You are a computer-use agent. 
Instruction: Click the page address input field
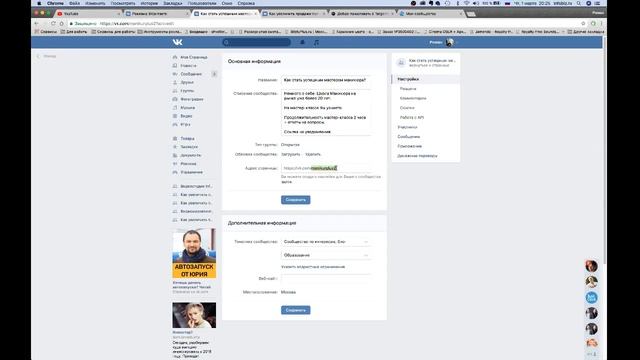(326, 168)
